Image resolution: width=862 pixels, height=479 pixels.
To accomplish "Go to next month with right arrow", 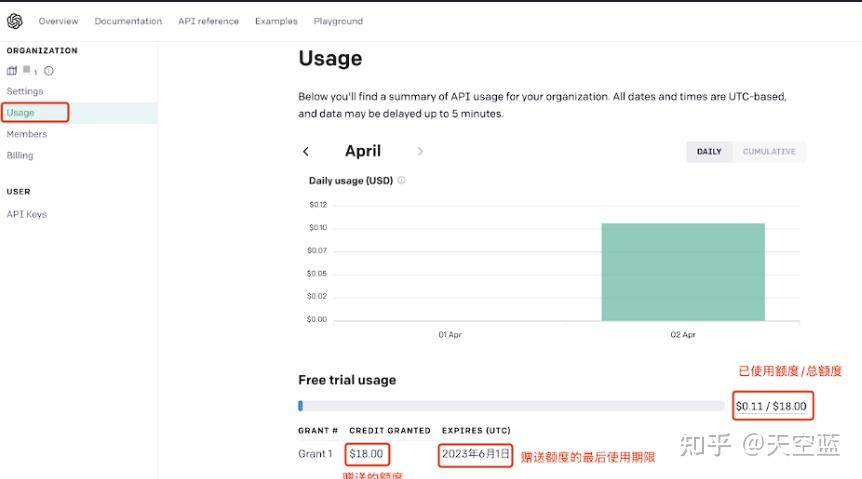I will 420,152.
